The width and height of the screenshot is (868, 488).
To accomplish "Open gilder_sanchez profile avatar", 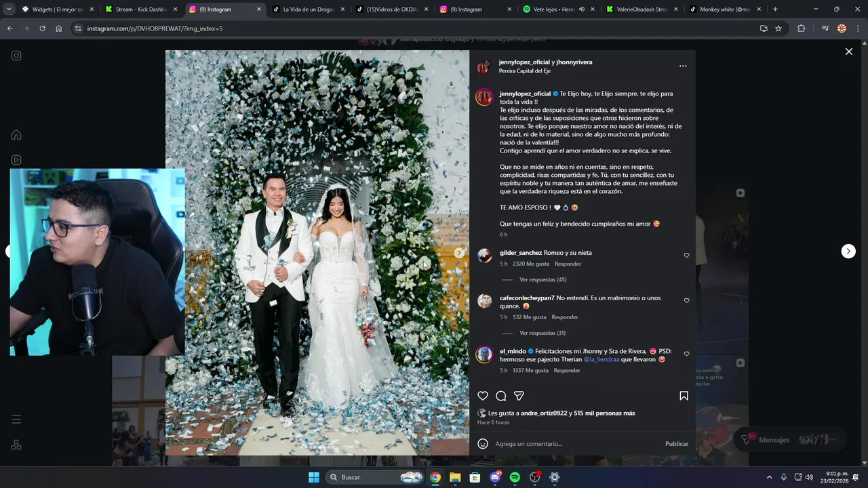I will point(484,256).
